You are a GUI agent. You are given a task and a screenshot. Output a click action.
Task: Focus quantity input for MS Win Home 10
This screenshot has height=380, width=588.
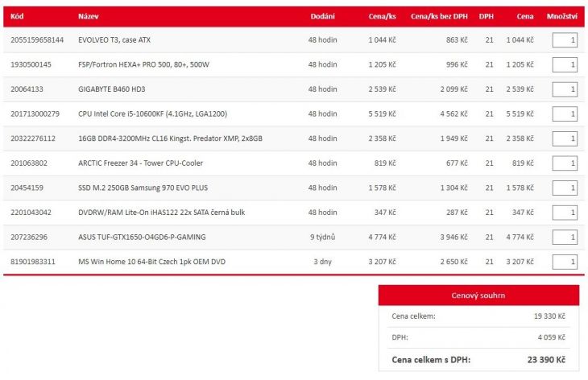click(565, 262)
